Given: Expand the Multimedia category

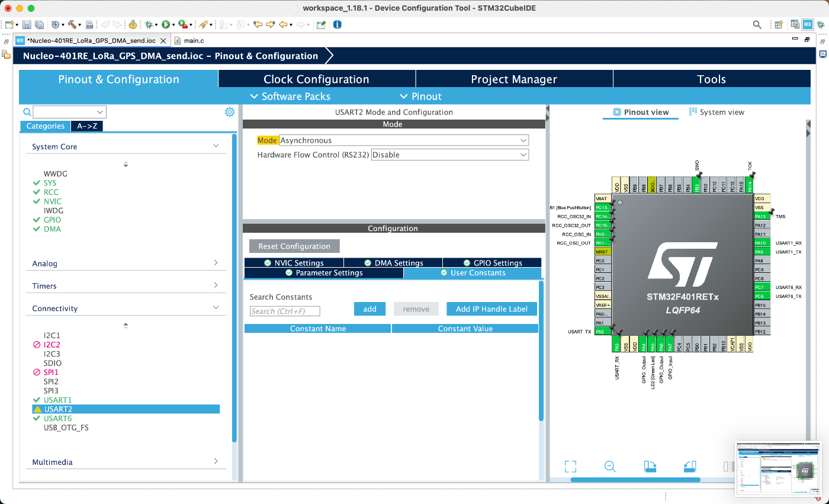Looking at the screenshot, I should click(216, 461).
